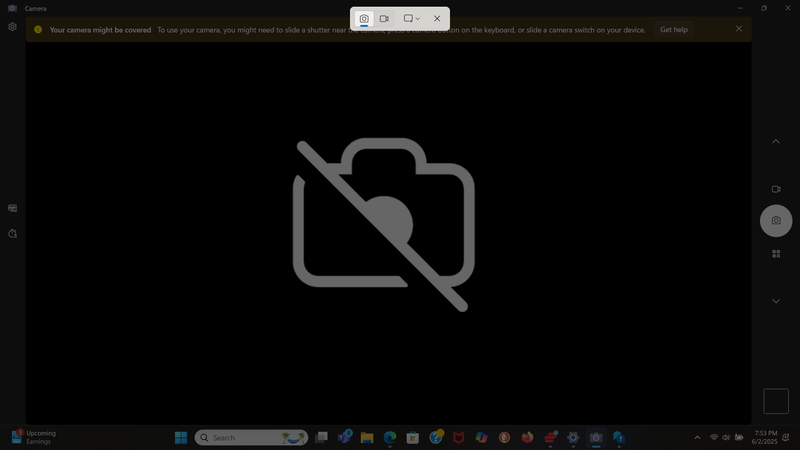Switch Camera to video mode

pyautogui.click(x=776, y=189)
